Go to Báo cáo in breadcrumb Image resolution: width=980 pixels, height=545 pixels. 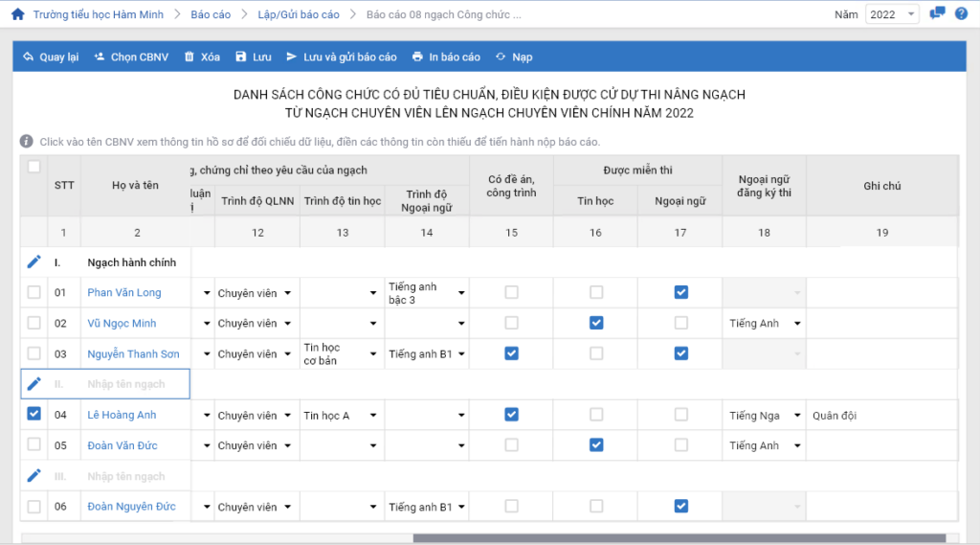(x=210, y=14)
